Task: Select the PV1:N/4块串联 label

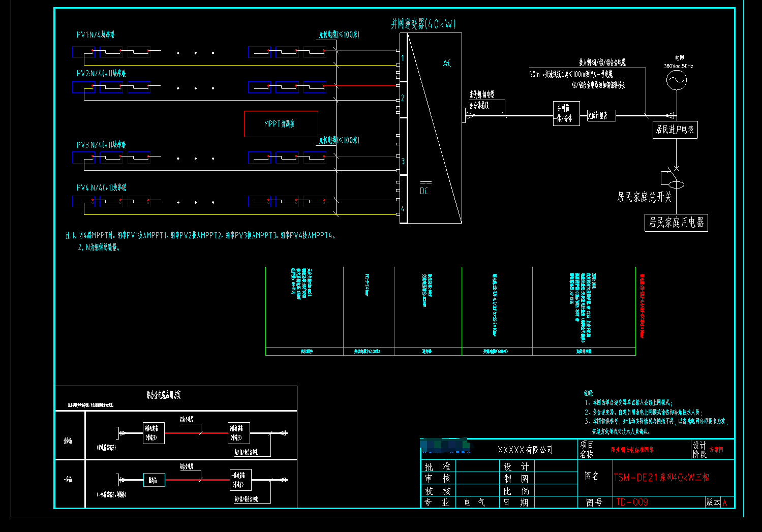Action: (96, 35)
